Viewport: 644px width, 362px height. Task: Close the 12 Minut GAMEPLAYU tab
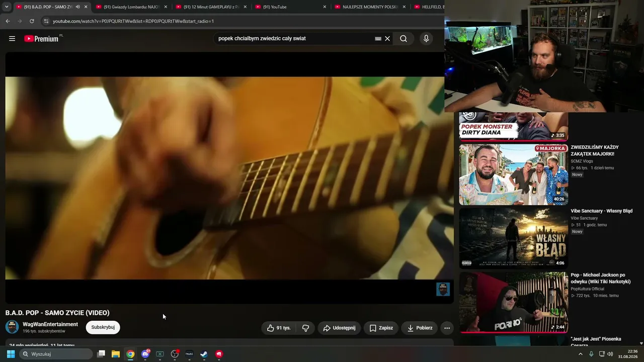pyautogui.click(x=245, y=7)
